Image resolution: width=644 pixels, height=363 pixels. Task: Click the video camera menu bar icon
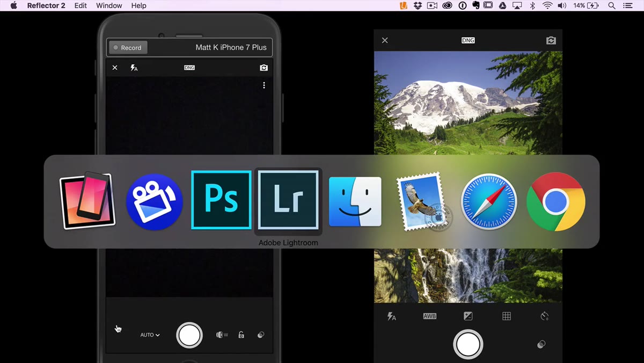pyautogui.click(x=433, y=5)
